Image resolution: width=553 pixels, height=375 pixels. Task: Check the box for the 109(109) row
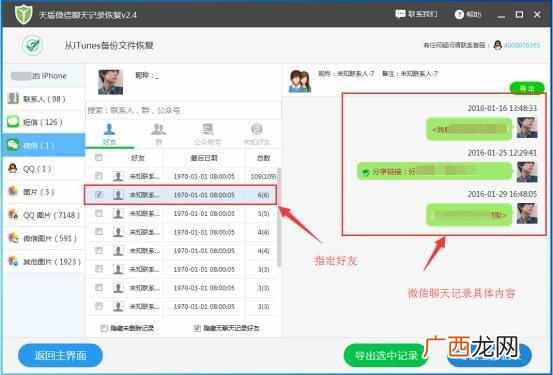tap(99, 176)
